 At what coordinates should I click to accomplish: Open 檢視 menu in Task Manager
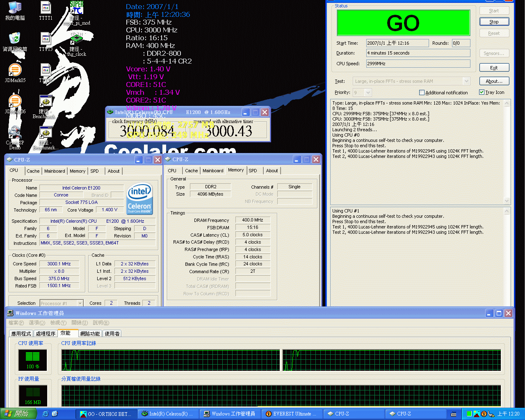click(x=58, y=323)
